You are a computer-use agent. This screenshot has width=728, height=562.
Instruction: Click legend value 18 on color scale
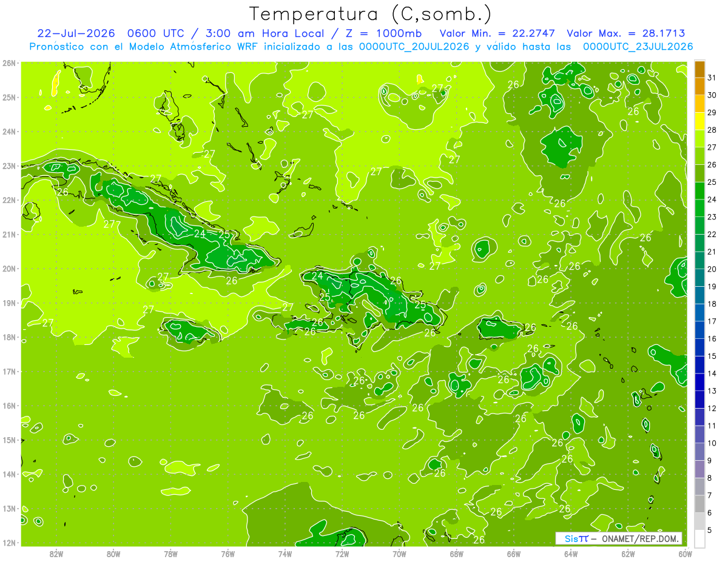pos(712,304)
